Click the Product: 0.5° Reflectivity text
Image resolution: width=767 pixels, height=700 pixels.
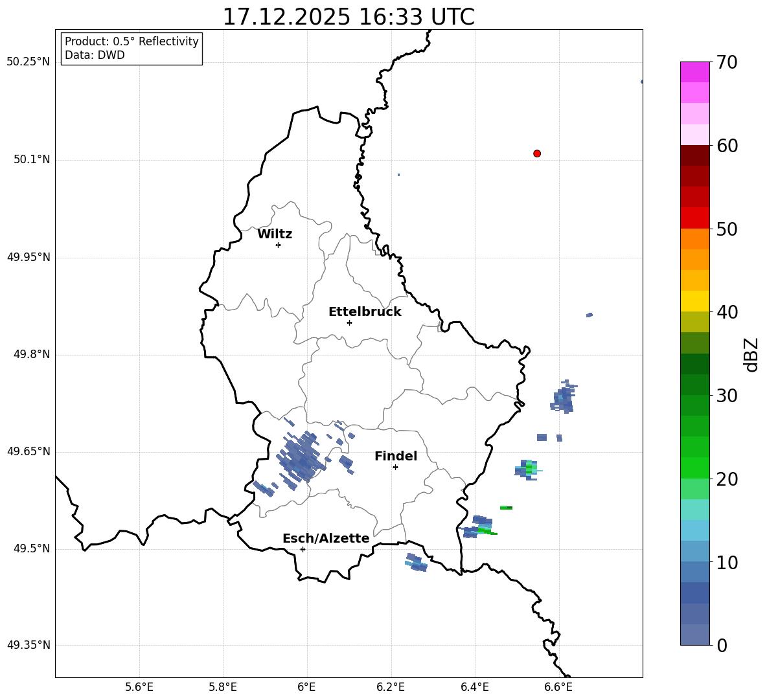click(132, 41)
